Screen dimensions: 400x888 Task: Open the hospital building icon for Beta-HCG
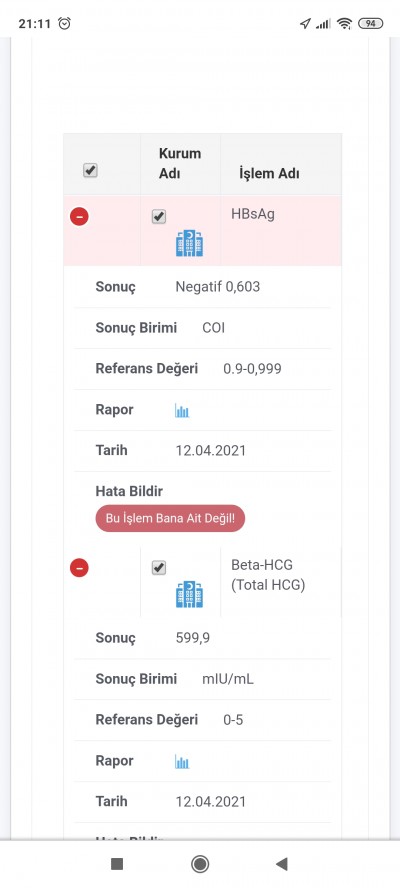pyautogui.click(x=189, y=595)
